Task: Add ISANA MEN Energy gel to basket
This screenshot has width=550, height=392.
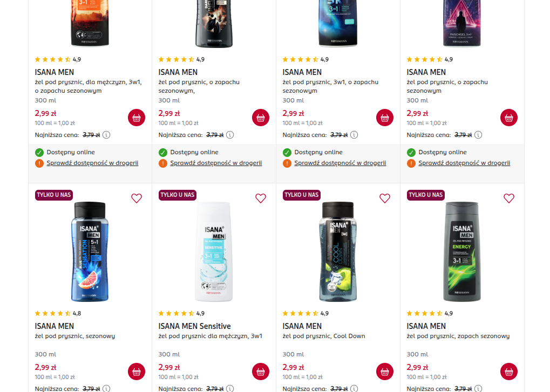Action: coord(508,372)
